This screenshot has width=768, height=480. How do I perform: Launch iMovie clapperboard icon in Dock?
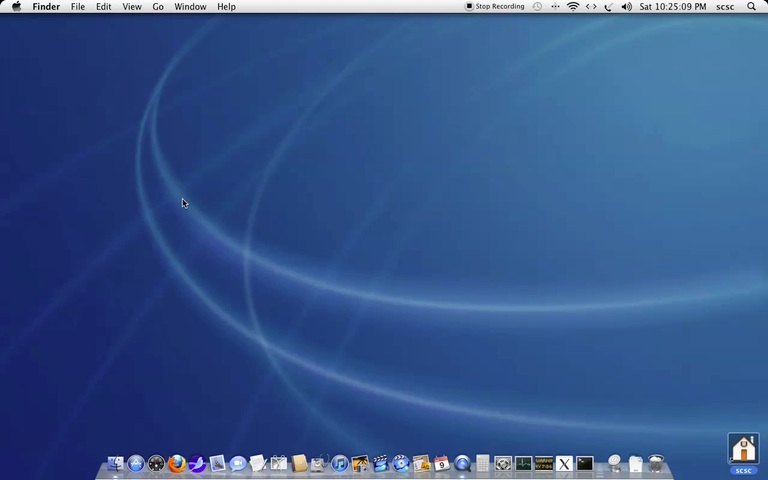380,463
